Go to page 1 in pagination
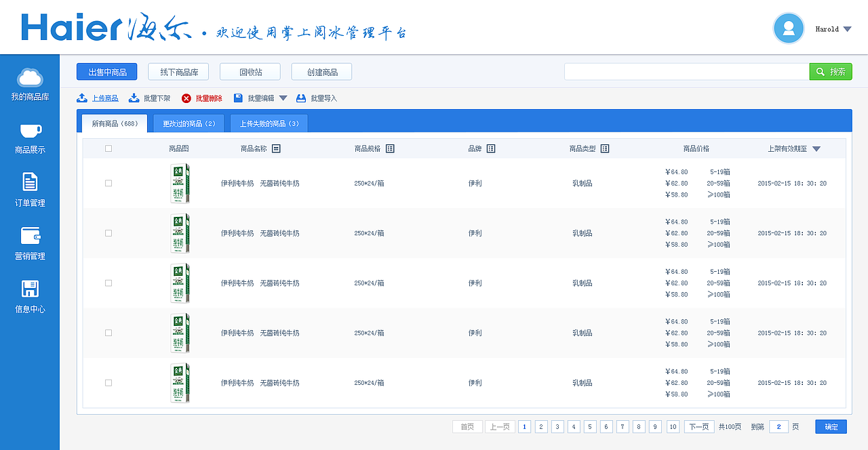The width and height of the screenshot is (868, 450). point(525,427)
